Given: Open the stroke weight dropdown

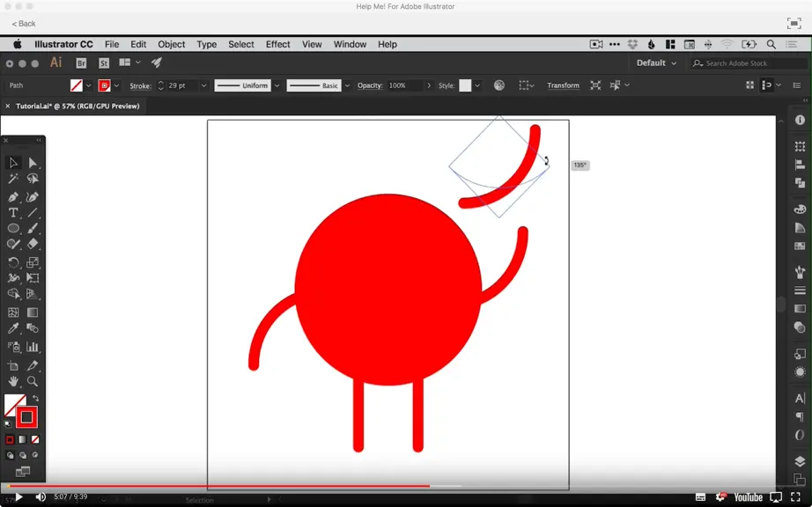Looking at the screenshot, I should pyautogui.click(x=204, y=86).
